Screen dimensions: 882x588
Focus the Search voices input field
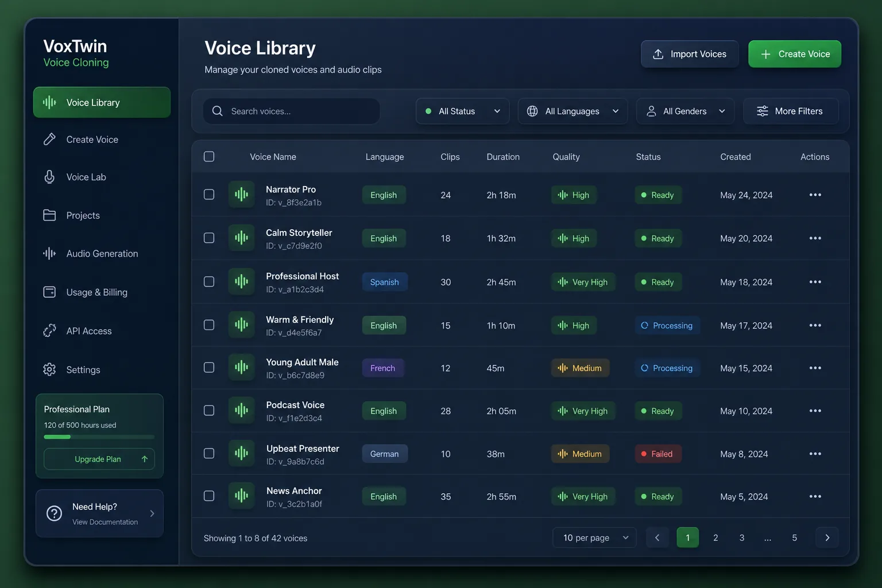point(292,111)
